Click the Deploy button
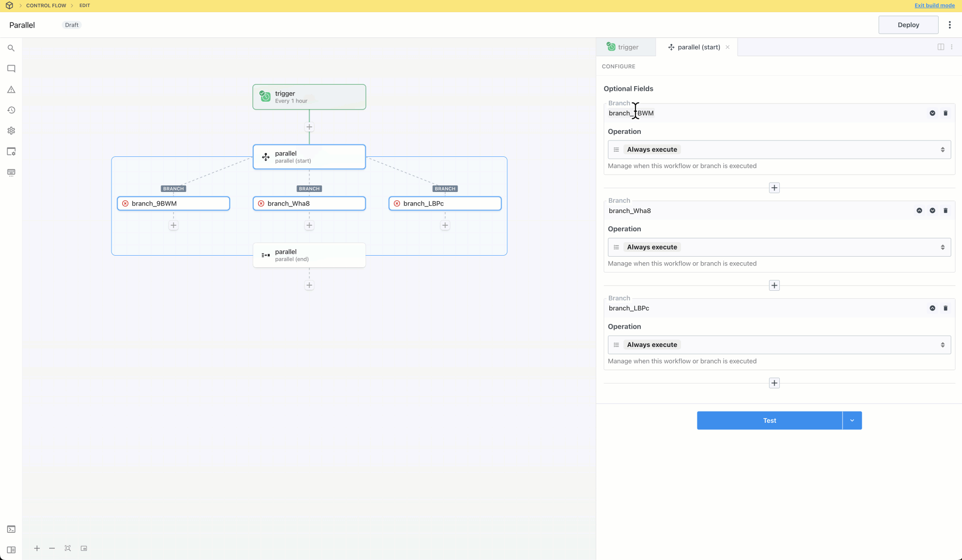The width and height of the screenshot is (962, 560). 908,25
